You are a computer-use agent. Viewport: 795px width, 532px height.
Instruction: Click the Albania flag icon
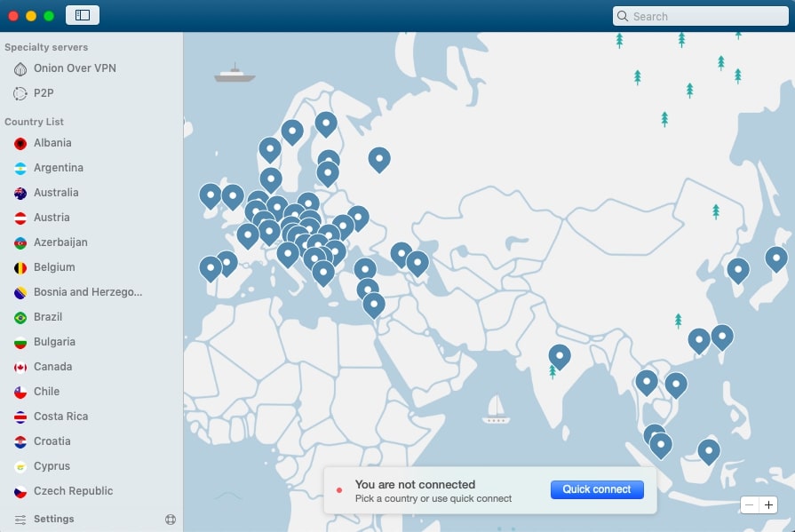pos(20,144)
